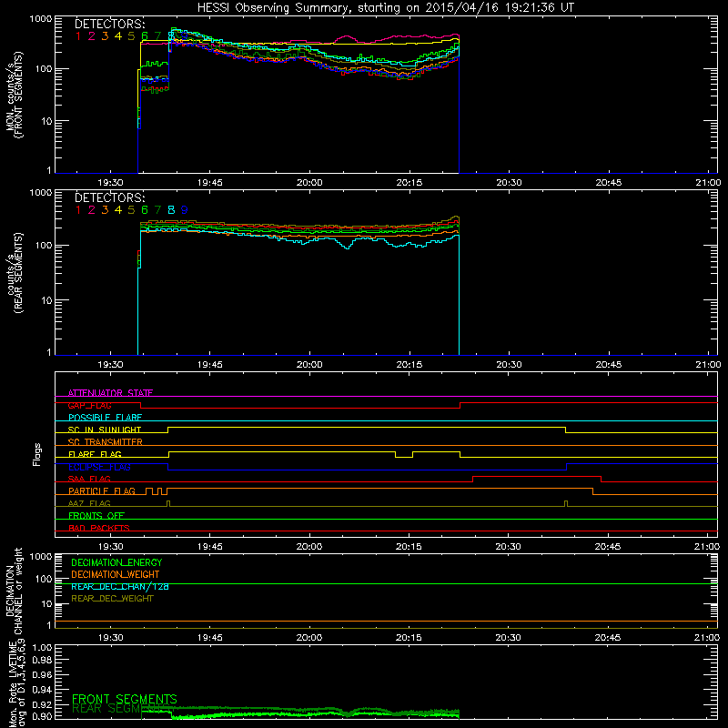This screenshot has width=728, height=728.
Task: Click 19:30 time label under Flags plot
Action: pos(110,547)
